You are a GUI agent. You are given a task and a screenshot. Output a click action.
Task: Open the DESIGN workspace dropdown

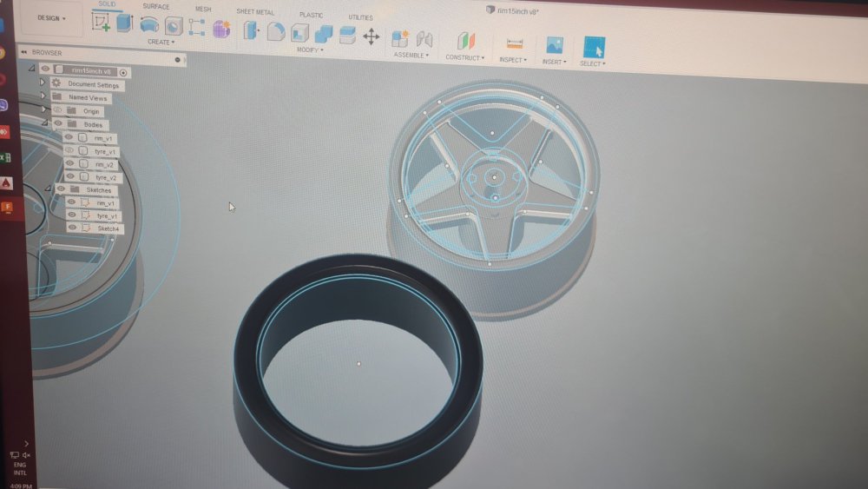point(51,18)
